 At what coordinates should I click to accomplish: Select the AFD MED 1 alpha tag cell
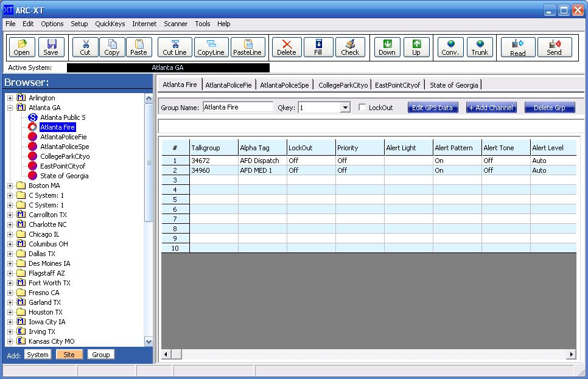(262, 170)
